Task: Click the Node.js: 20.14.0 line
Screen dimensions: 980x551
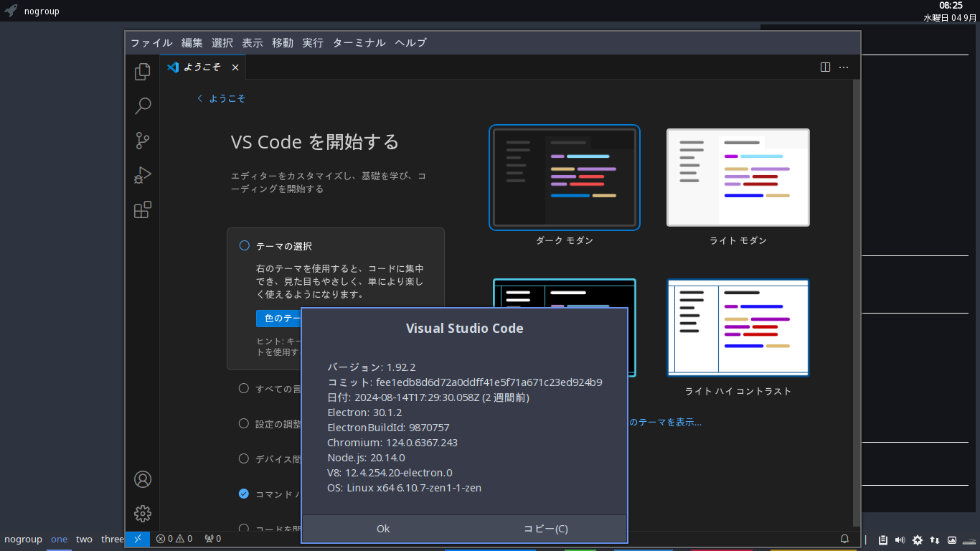Action: pyautogui.click(x=366, y=458)
